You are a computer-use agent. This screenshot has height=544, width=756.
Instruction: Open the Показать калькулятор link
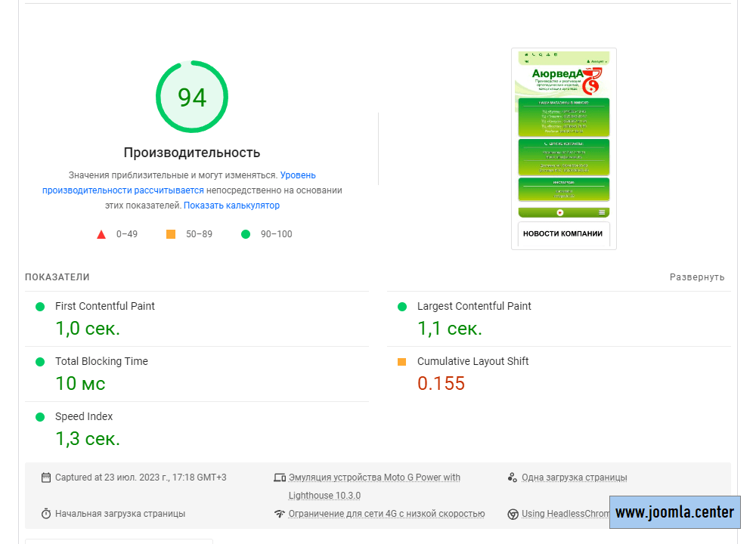point(231,206)
